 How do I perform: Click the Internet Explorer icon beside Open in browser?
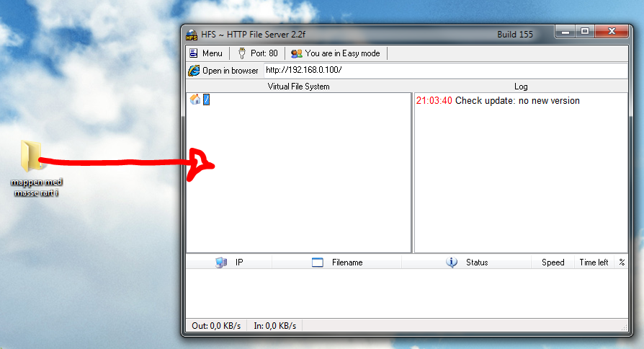coord(194,71)
